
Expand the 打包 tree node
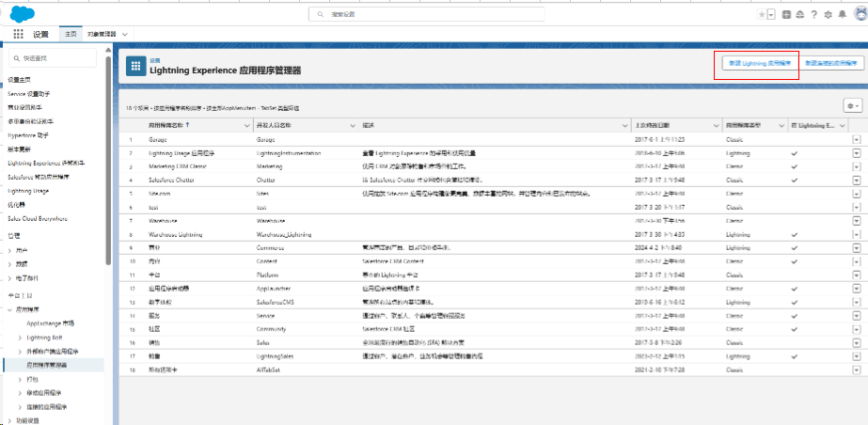click(21, 379)
